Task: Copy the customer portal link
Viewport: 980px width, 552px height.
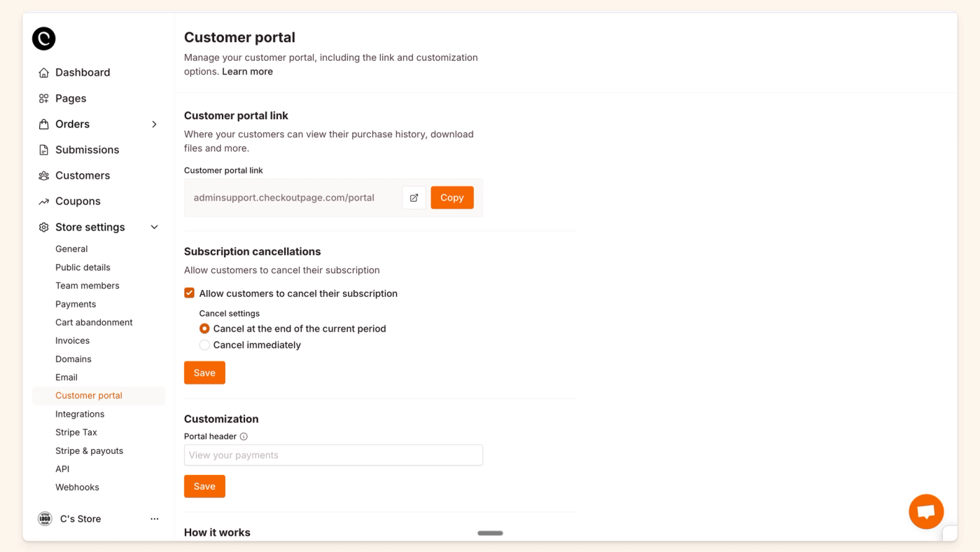Action: click(x=451, y=198)
